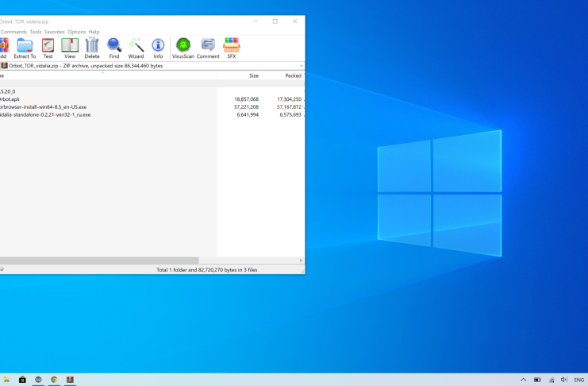The height and width of the screenshot is (386, 588).
Task: Click the battery tray icon
Action: [x=537, y=380]
